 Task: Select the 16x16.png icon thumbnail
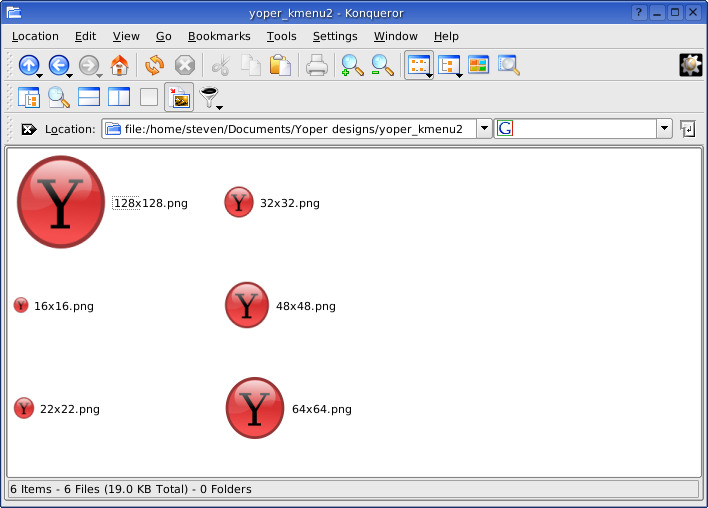point(21,305)
